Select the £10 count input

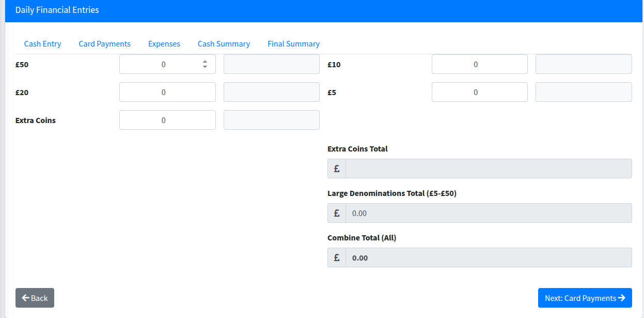coord(479,64)
